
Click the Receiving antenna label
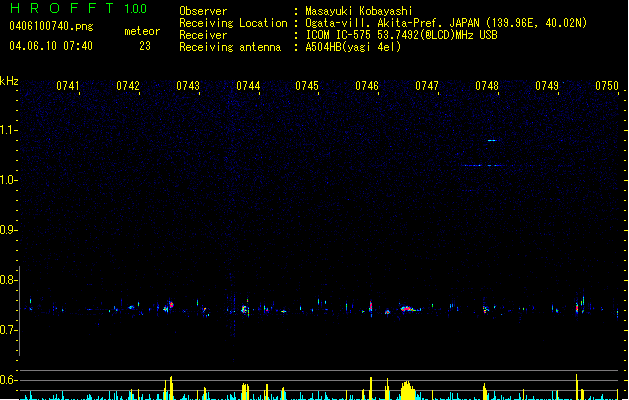pyautogui.click(x=230, y=47)
